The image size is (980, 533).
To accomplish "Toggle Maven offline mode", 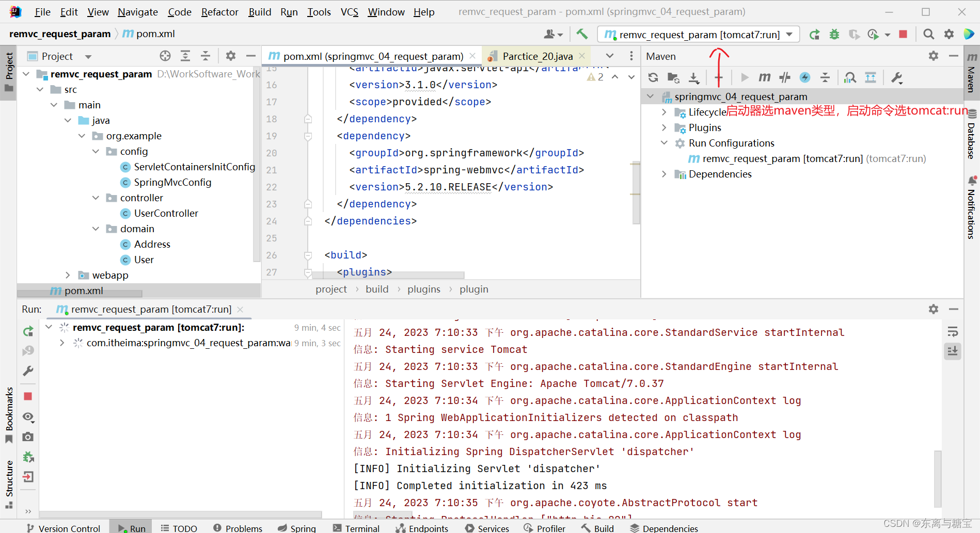I will (785, 77).
